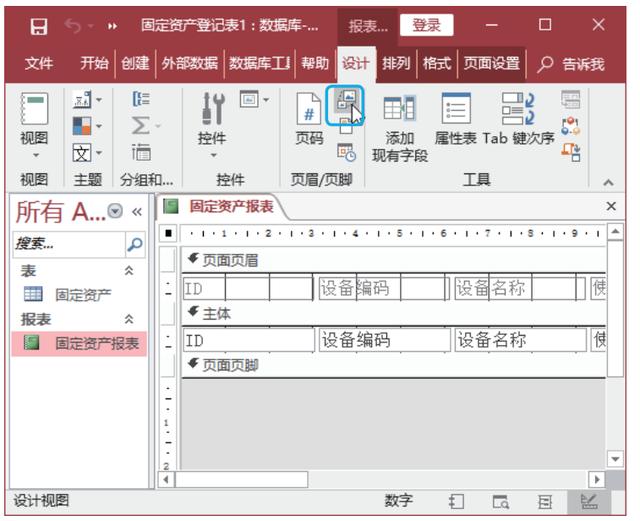Click the horizontal scrollbar right arrow

pos(597,479)
